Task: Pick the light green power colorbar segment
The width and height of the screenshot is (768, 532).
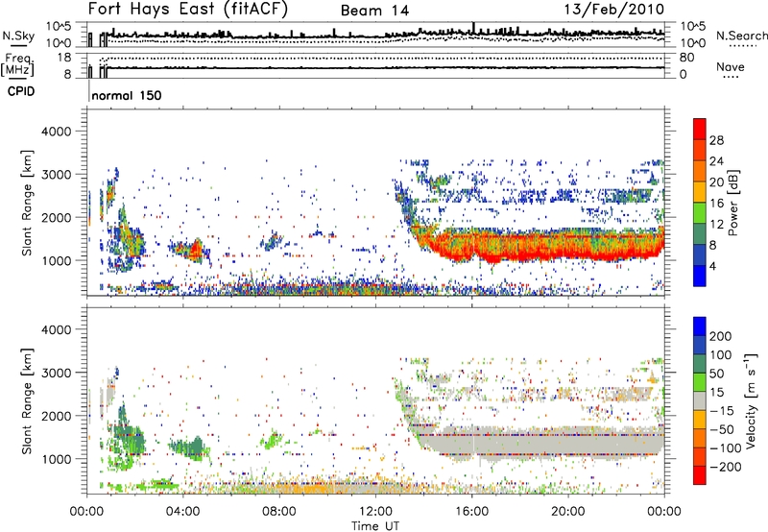Action: 700,213
